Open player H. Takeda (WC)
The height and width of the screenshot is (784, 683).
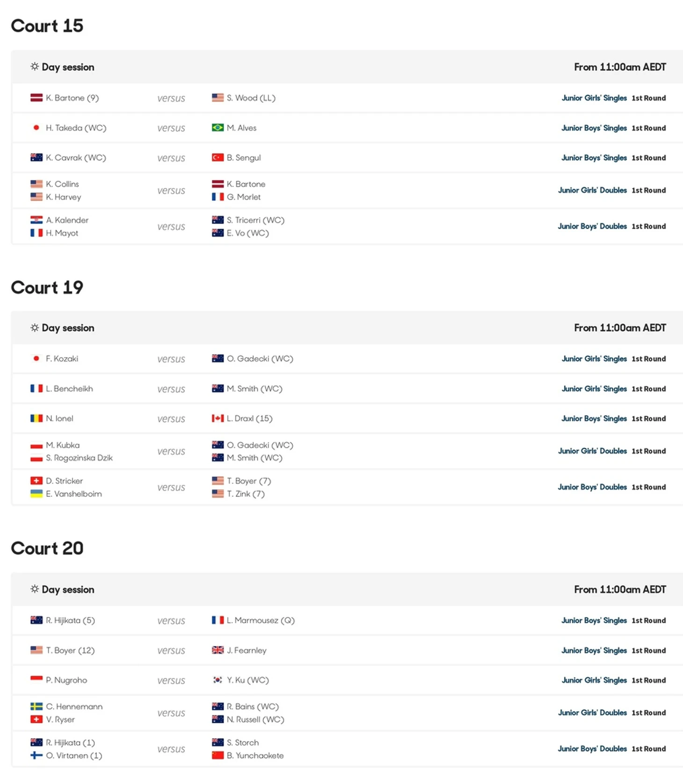(76, 128)
